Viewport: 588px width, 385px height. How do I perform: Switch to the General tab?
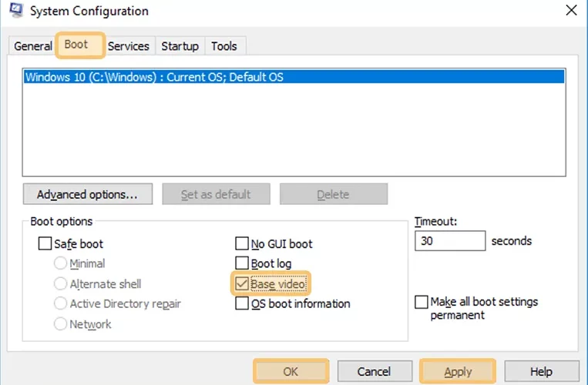[33, 46]
